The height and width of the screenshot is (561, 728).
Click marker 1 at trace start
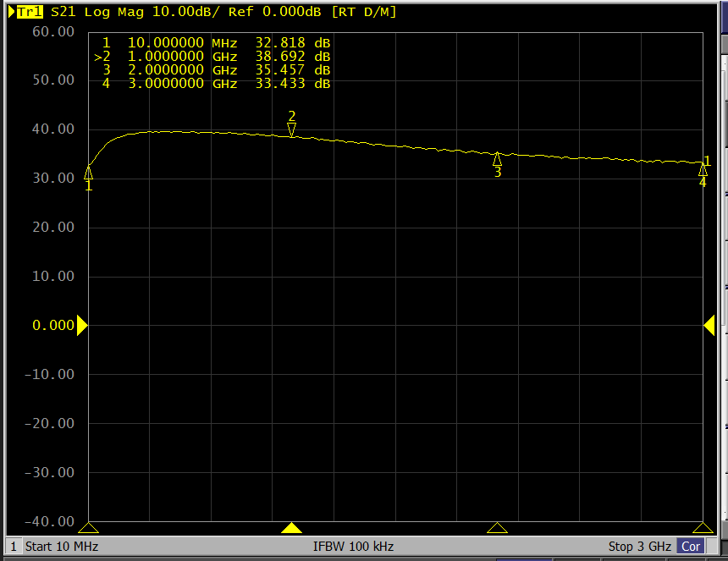pos(89,173)
